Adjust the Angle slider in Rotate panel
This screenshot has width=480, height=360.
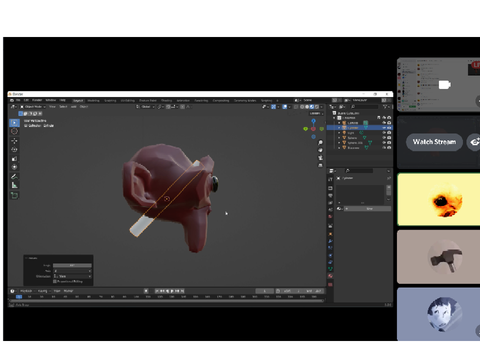(x=72, y=265)
